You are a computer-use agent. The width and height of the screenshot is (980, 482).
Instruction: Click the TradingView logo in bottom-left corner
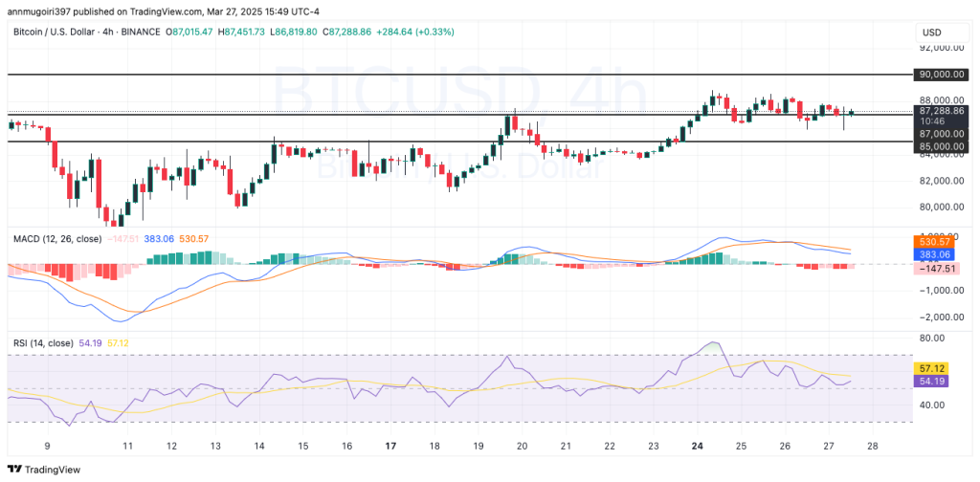click(44, 470)
